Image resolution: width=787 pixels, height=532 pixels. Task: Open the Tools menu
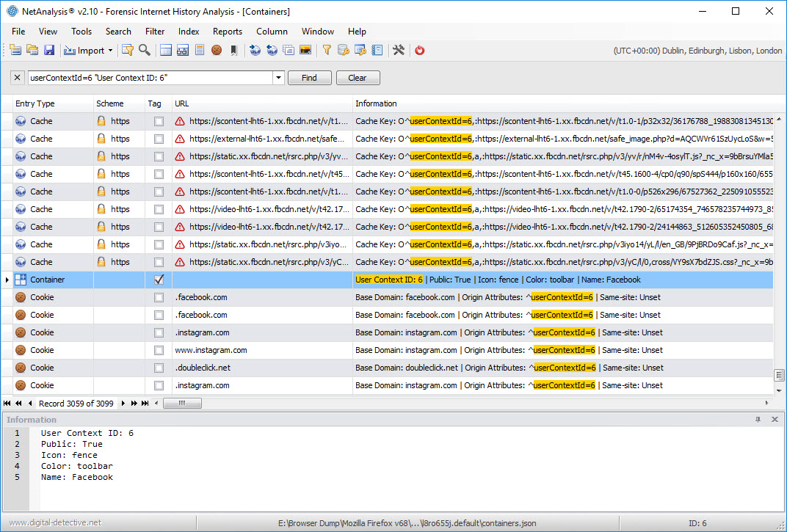81,31
